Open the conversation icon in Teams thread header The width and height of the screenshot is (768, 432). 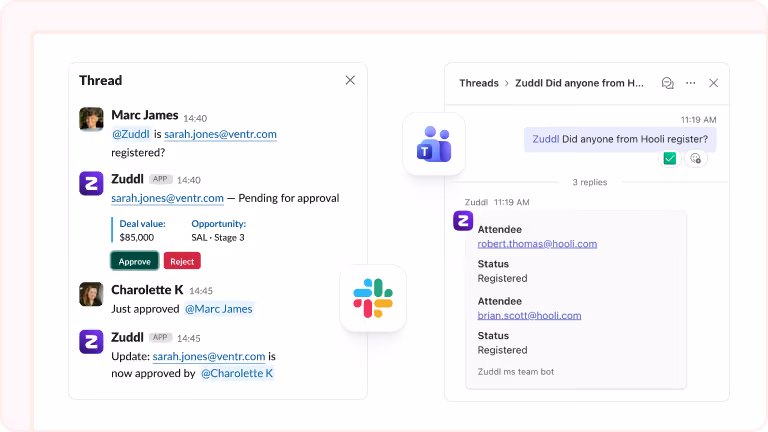668,83
